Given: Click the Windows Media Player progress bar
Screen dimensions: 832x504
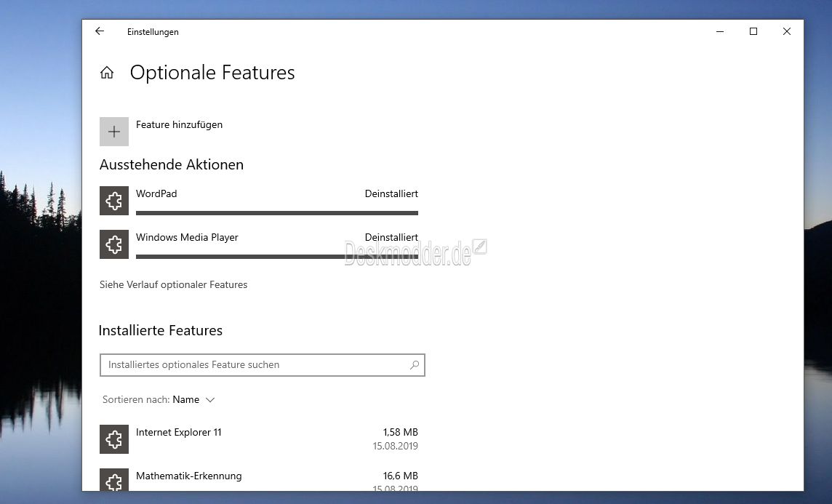Looking at the screenshot, I should point(277,257).
